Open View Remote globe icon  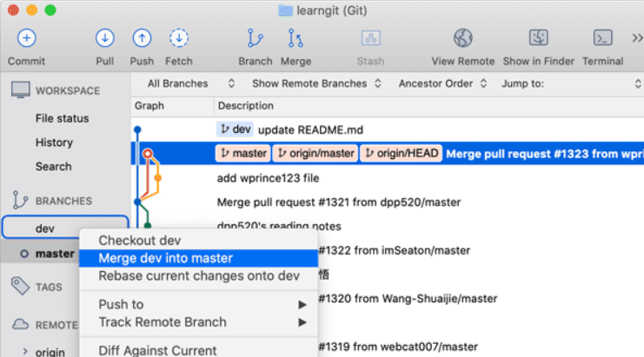click(x=463, y=38)
